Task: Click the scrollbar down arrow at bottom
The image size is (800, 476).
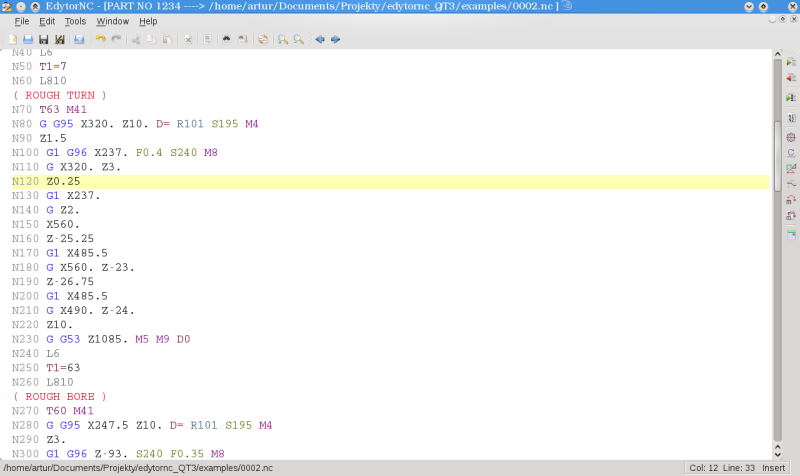Action: click(778, 455)
